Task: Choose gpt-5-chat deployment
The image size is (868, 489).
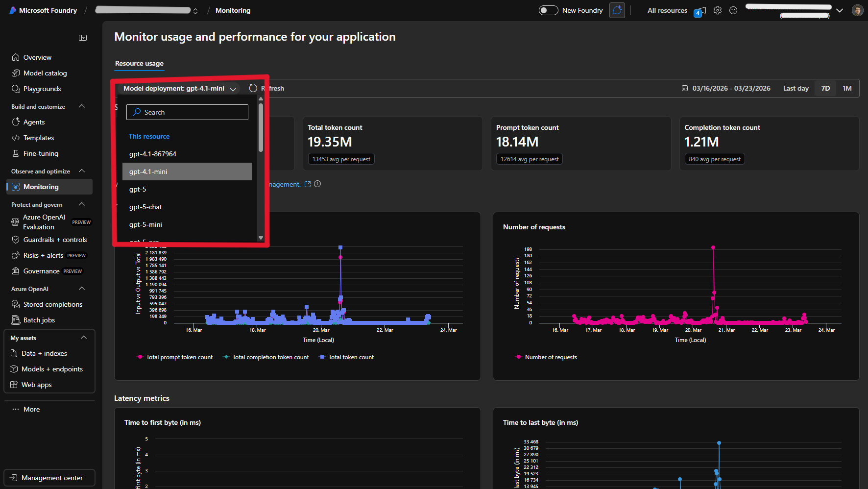Action: [187, 207]
